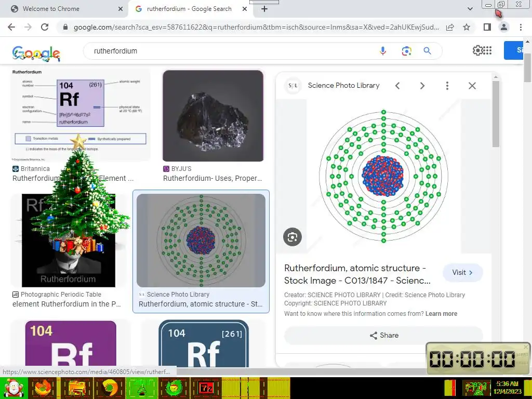Image resolution: width=532 pixels, height=399 pixels.
Task: Open the 7z taskbar icon
Action: pos(207,388)
